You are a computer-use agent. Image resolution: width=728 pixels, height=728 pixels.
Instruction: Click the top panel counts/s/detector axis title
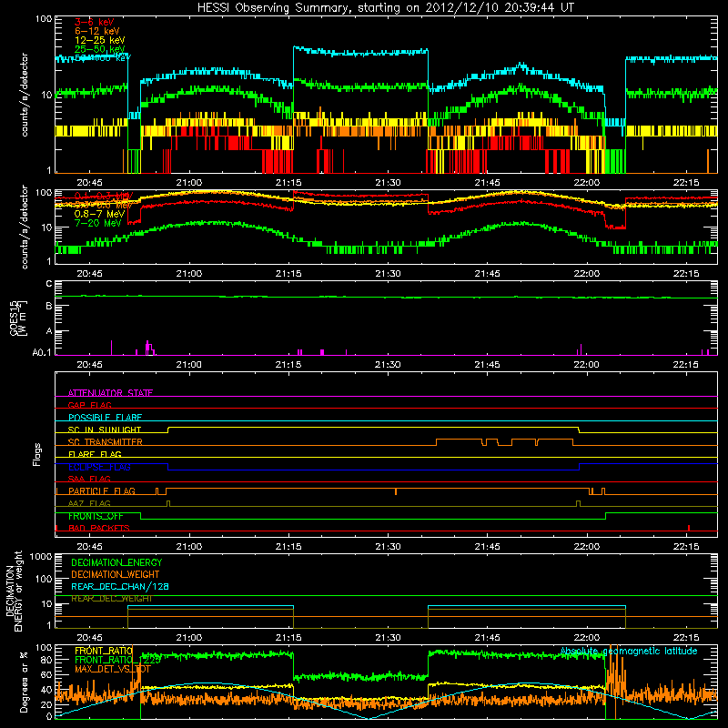pyautogui.click(x=25, y=95)
